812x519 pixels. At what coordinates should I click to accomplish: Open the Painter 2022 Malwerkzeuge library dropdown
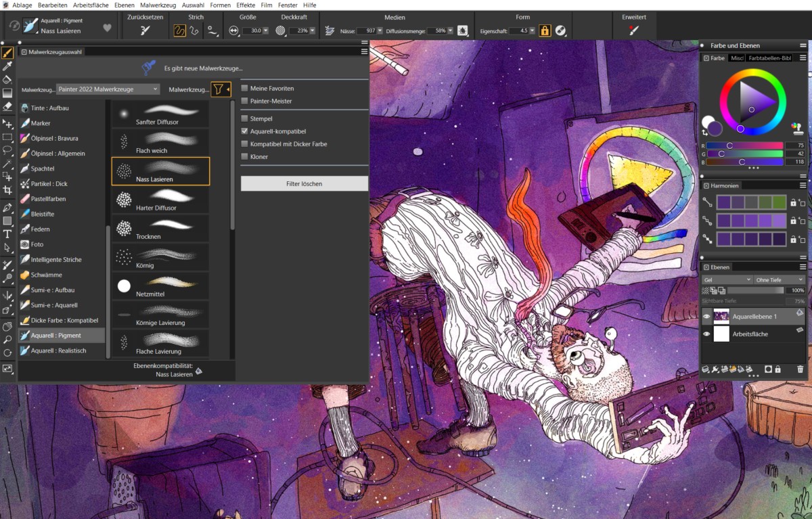(x=108, y=89)
